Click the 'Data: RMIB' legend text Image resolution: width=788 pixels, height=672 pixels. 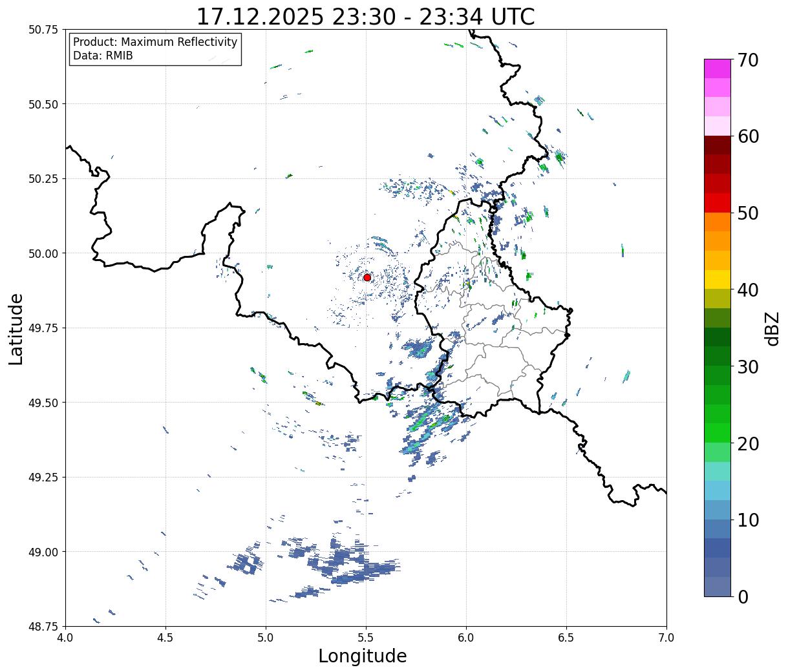(103, 56)
